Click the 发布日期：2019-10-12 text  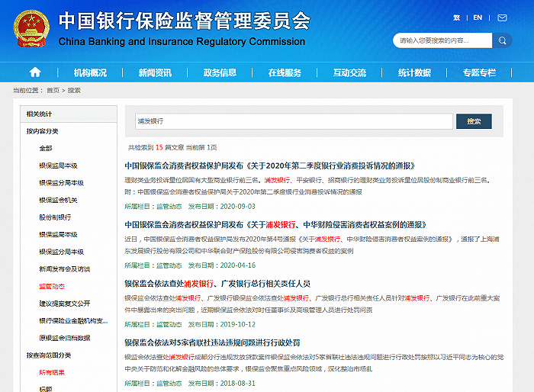click(x=222, y=324)
